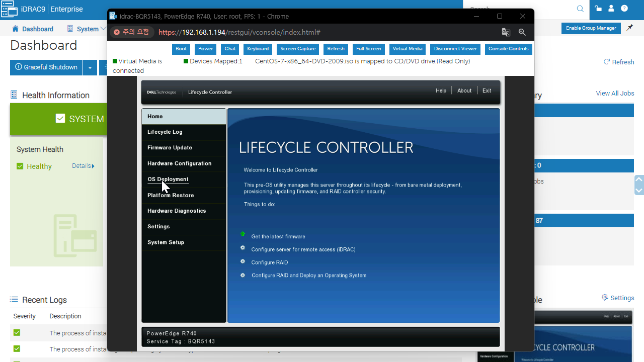
Task: Open system health Details link
Action: coord(83,166)
